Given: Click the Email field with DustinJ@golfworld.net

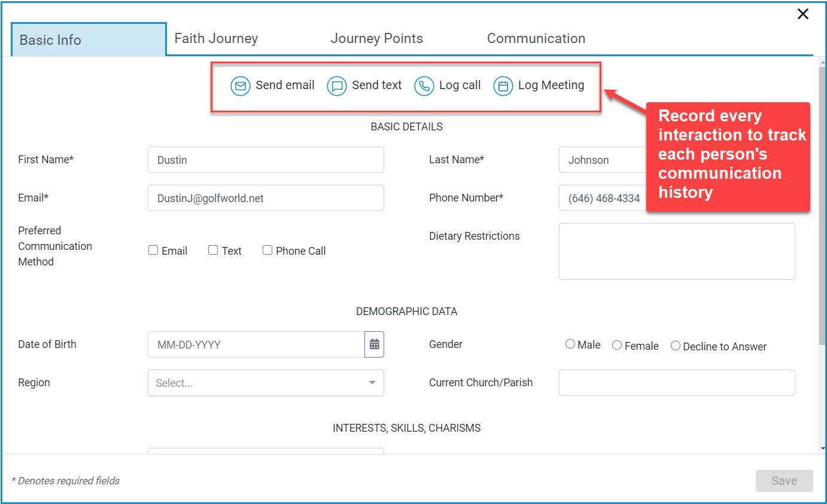Looking at the screenshot, I should tap(266, 198).
